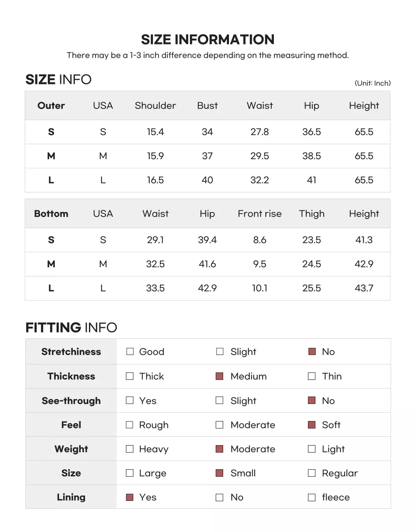
Task: Check the Good stretchiness checkbox
Action: [130, 352]
